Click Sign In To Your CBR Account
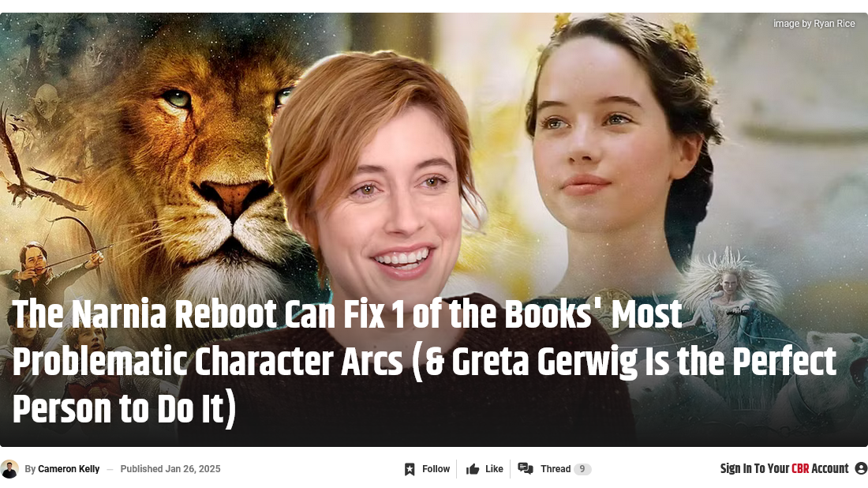This screenshot has width=868, height=488. click(784, 468)
